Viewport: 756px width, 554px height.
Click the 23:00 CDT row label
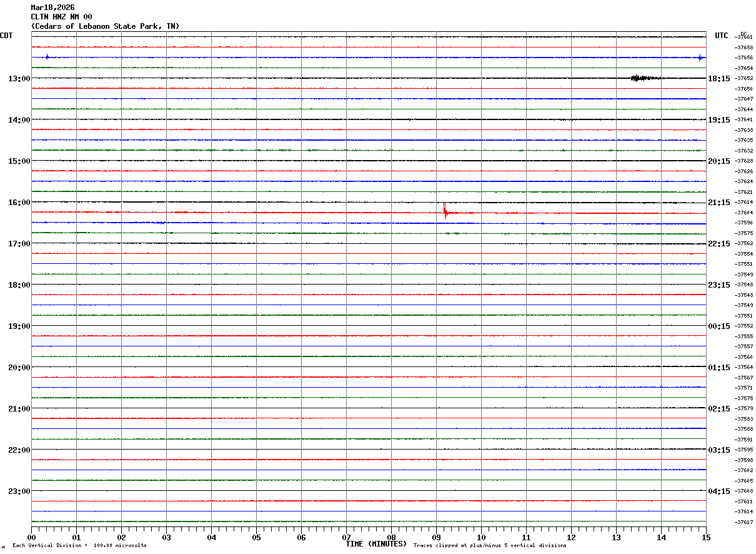point(19,491)
